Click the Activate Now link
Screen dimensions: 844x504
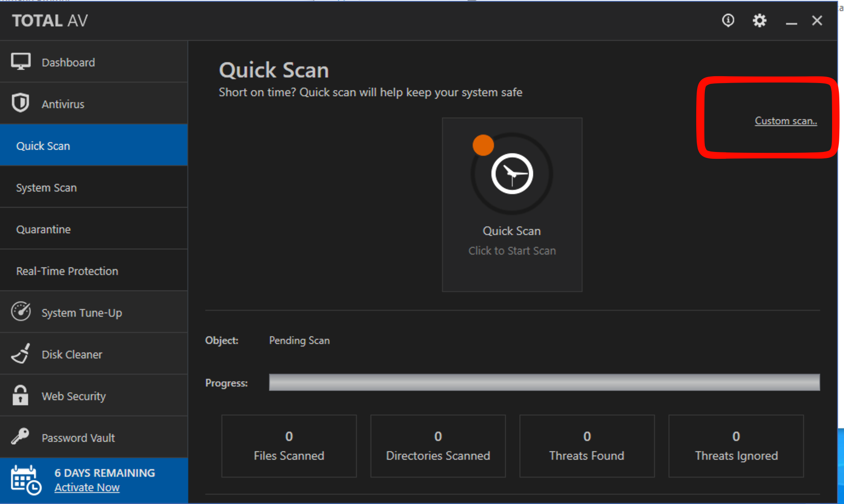pos(87,487)
